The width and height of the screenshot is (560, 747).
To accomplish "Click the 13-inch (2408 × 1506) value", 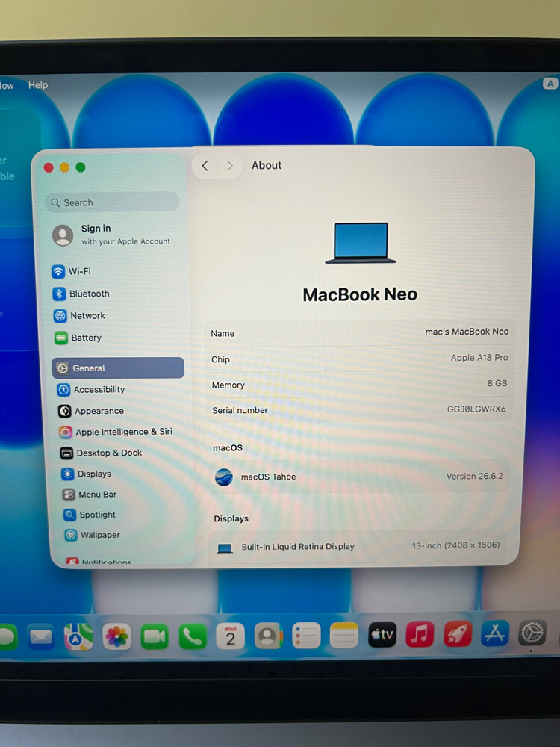I will [455, 545].
